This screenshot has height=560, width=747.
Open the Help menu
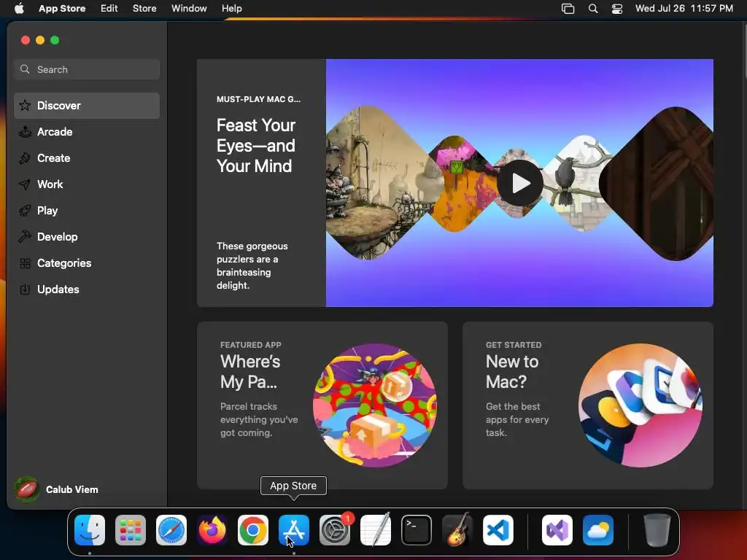[x=231, y=9]
